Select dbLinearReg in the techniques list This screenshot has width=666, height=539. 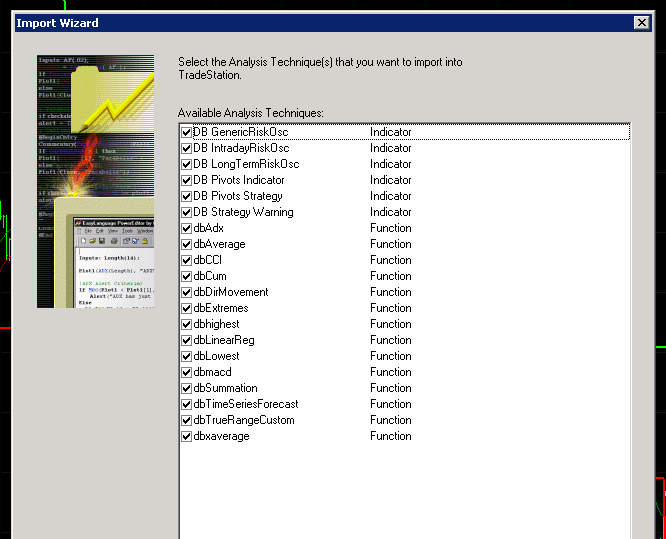click(x=224, y=340)
